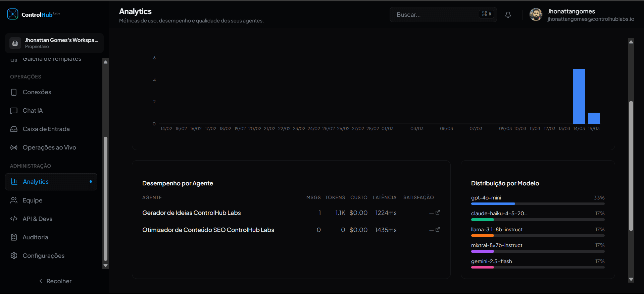
Task: Select Analytics in the sidebar
Action: click(x=51, y=182)
